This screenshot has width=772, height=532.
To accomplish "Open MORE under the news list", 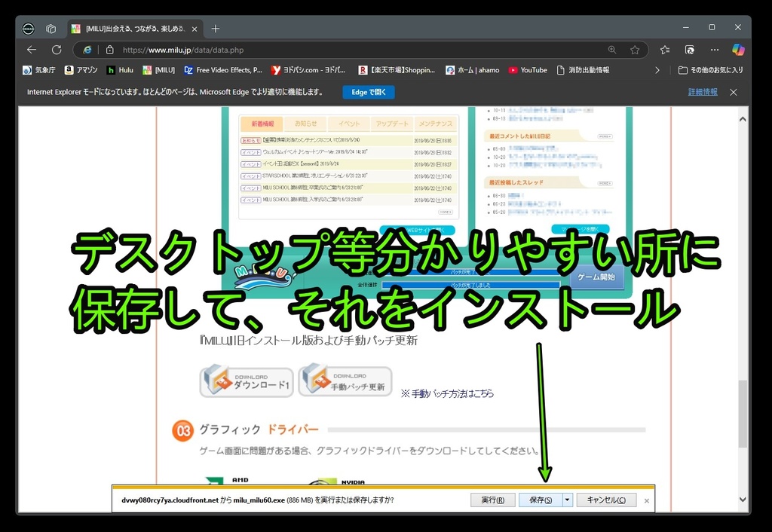I will pyautogui.click(x=446, y=212).
